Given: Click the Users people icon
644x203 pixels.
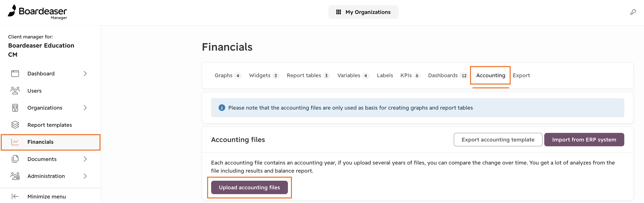Looking at the screenshot, I should 15,91.
